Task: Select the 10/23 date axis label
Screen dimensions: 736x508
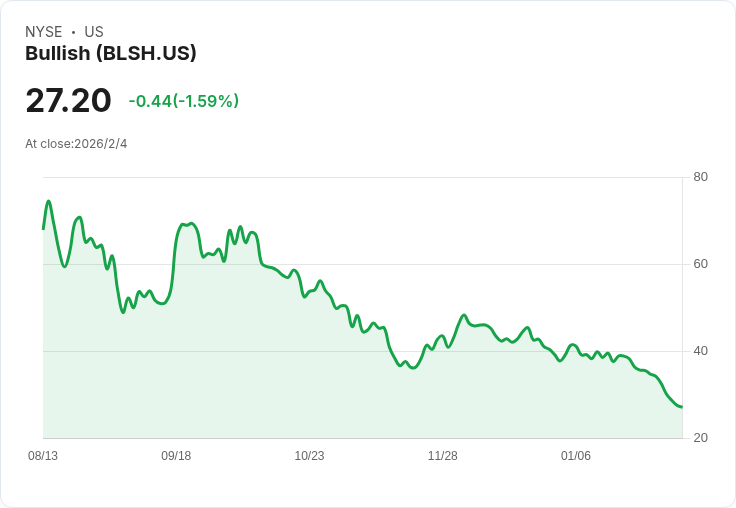Action: pos(309,456)
